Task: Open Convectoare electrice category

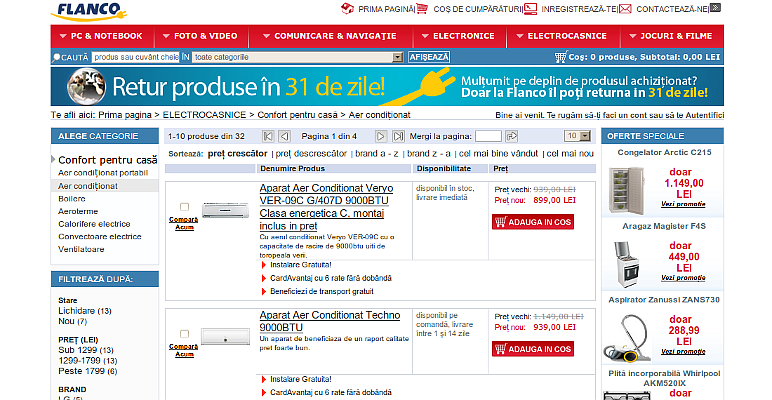Action: coord(99,236)
